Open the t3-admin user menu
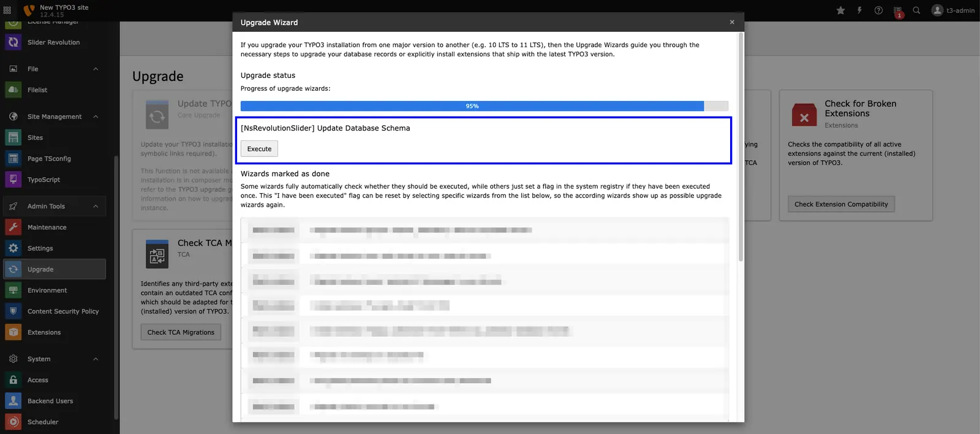The image size is (980, 434). point(952,10)
